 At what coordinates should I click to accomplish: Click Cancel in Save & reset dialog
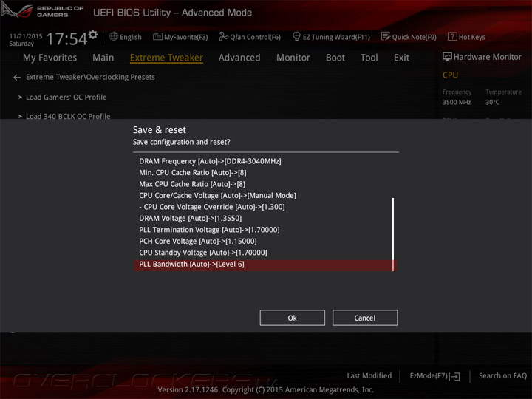365,318
